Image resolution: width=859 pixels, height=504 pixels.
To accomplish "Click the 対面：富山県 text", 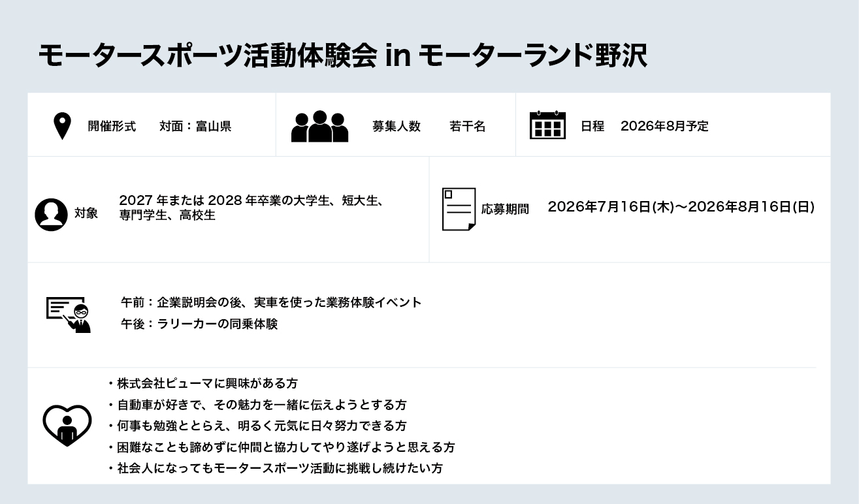I will pos(195,127).
